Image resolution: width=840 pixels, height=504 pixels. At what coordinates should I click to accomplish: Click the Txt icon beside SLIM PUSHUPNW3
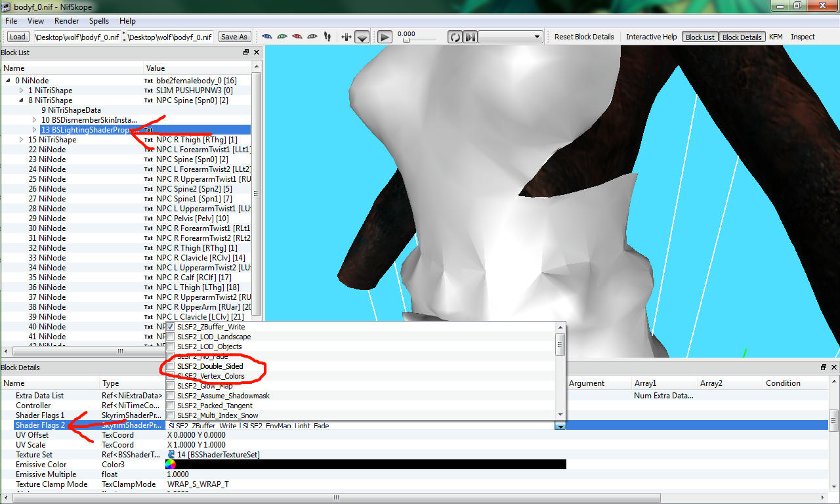(148, 91)
